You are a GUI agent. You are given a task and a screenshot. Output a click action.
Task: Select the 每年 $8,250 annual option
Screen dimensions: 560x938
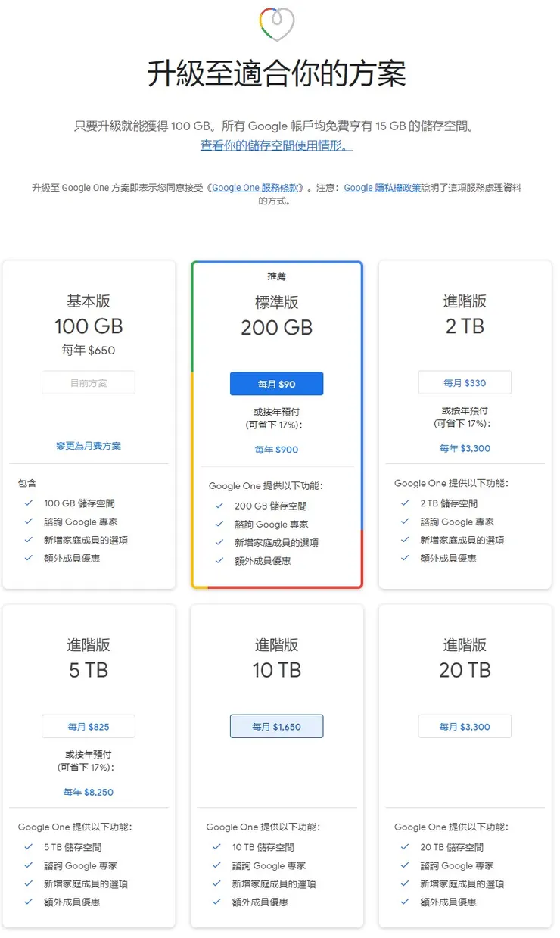coord(89,793)
